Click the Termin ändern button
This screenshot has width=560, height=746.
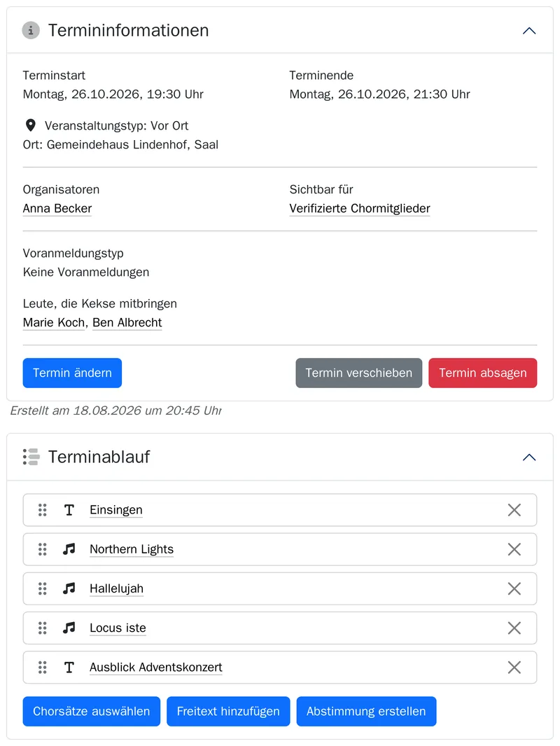pyautogui.click(x=72, y=373)
